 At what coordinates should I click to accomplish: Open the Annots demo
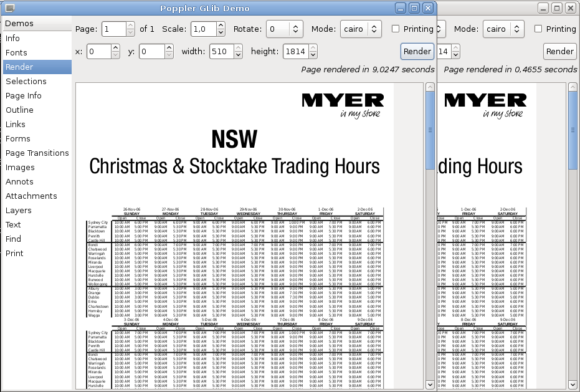[37, 182]
